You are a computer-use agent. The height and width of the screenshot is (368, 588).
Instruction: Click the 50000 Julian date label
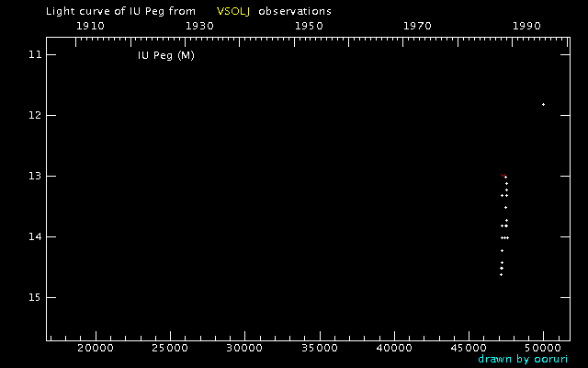pyautogui.click(x=543, y=348)
